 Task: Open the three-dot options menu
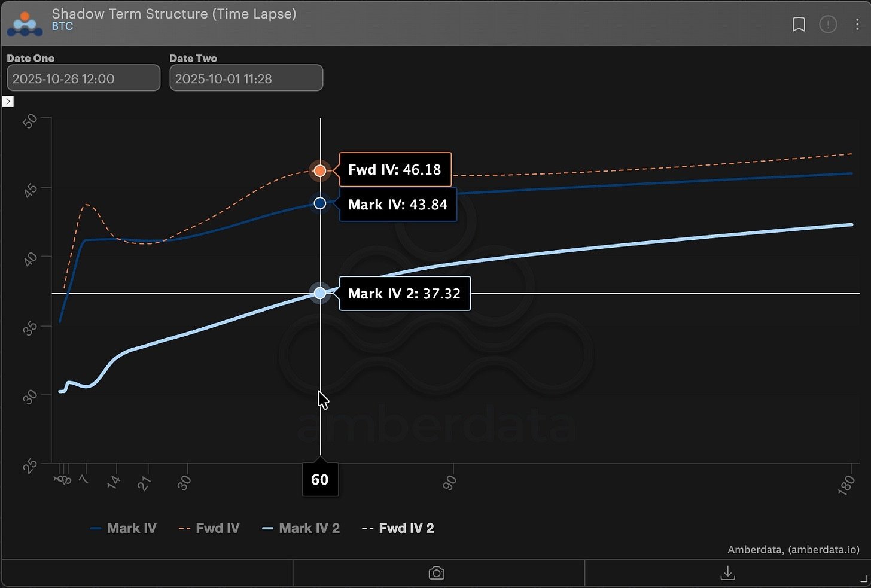[857, 25]
